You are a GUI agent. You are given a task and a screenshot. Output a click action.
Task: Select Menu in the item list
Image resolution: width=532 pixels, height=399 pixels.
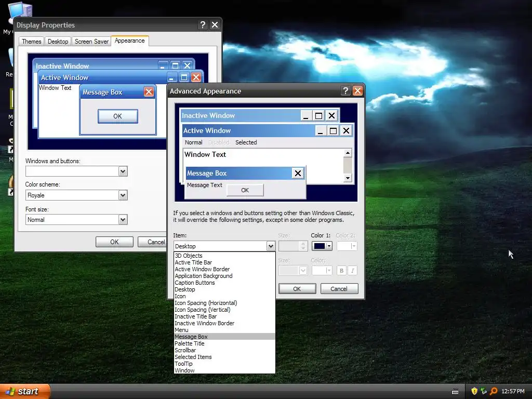pos(224,330)
